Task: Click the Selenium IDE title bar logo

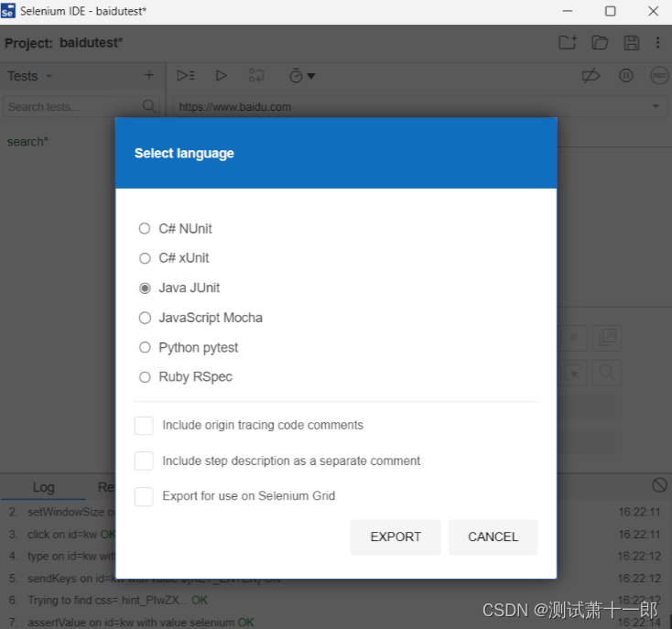Action: point(7,11)
